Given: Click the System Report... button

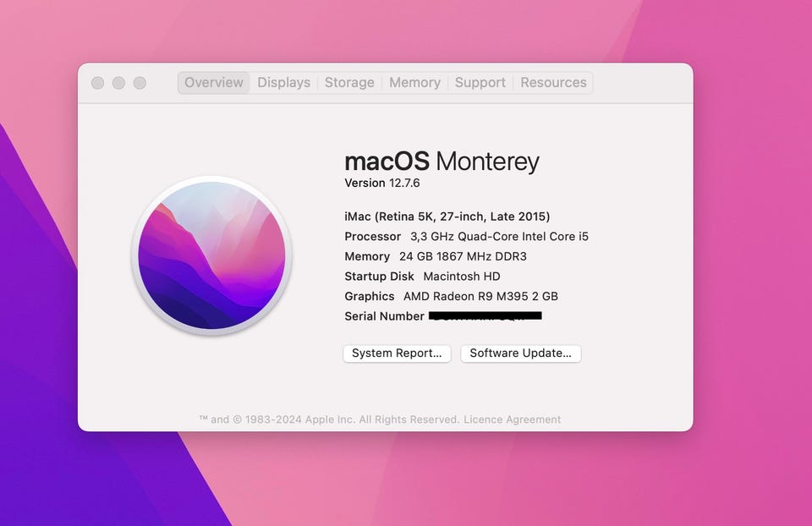Looking at the screenshot, I should [397, 353].
